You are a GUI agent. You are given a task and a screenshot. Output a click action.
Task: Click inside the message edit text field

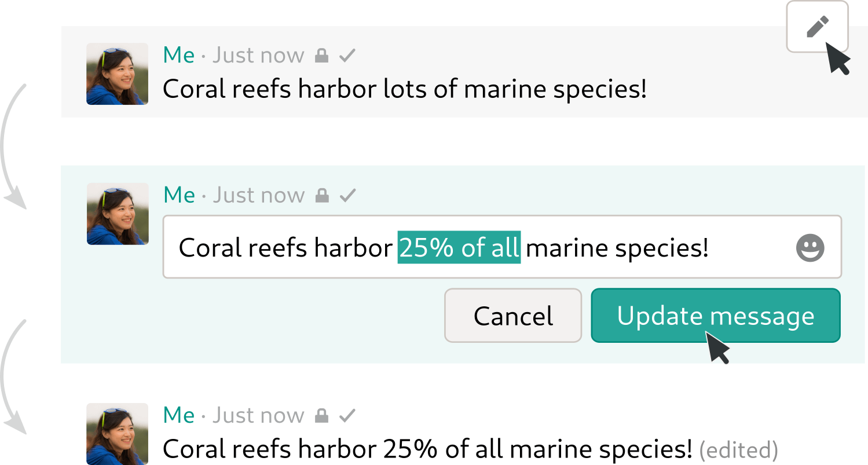coord(502,247)
